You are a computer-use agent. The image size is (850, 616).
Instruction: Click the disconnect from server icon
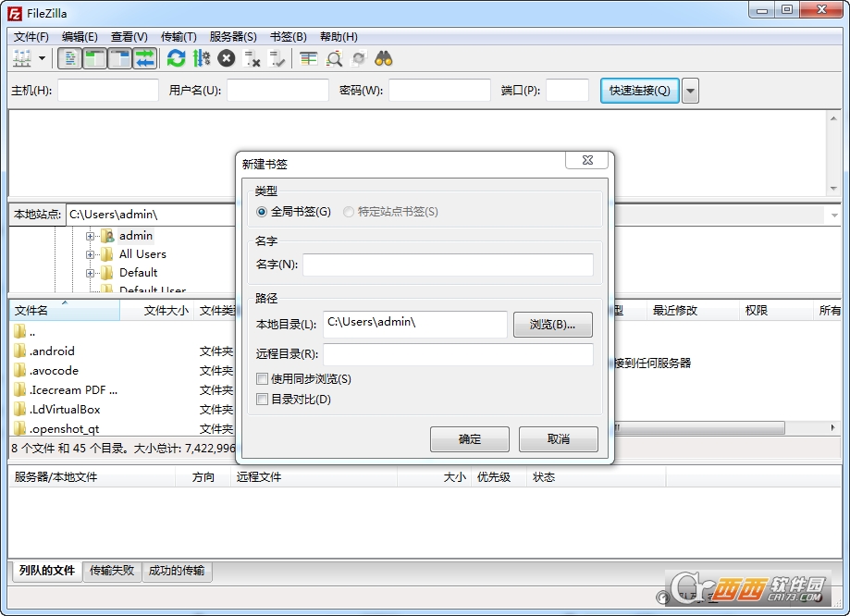pyautogui.click(x=253, y=58)
